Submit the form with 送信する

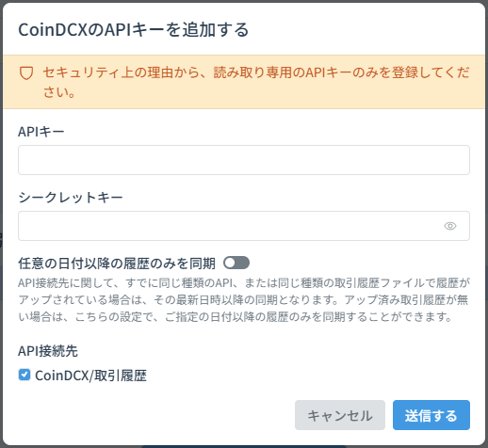pos(431,415)
